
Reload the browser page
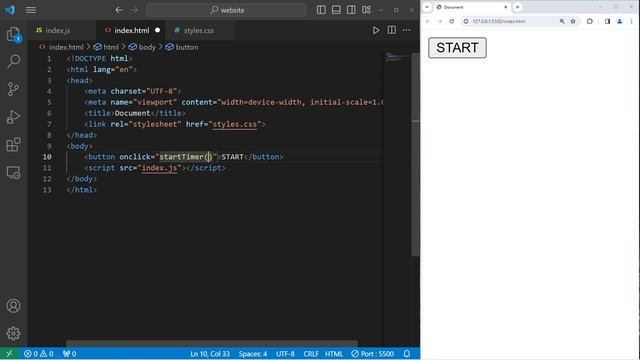(451, 21)
